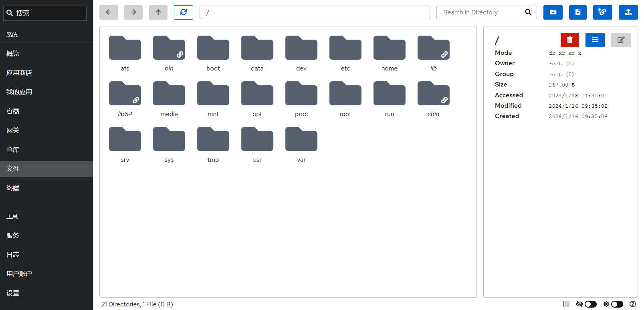Open 应用商店 from the sidebar
This screenshot has height=310, width=644.
point(19,73)
